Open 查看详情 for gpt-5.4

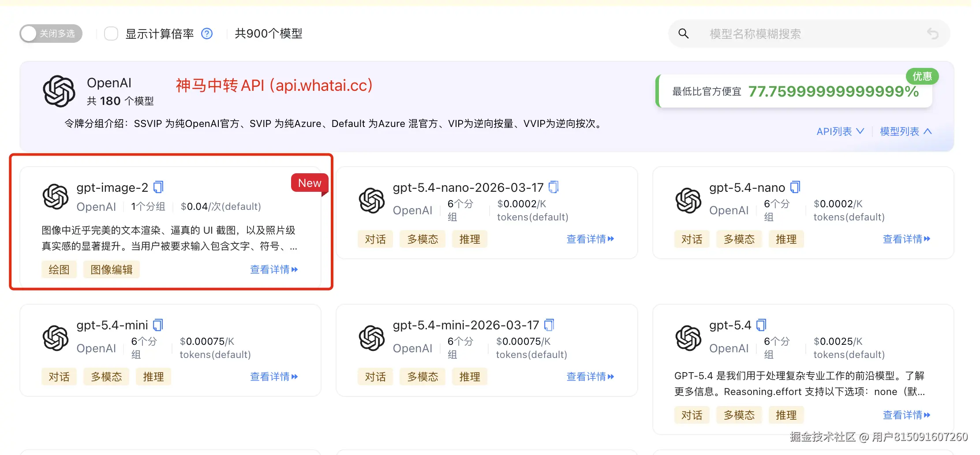[906, 415]
